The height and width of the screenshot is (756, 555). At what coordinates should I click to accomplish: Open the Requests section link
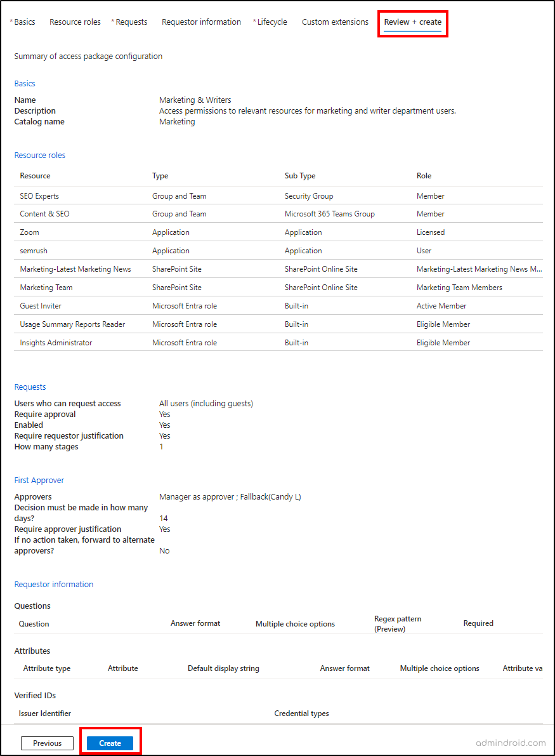pos(30,387)
